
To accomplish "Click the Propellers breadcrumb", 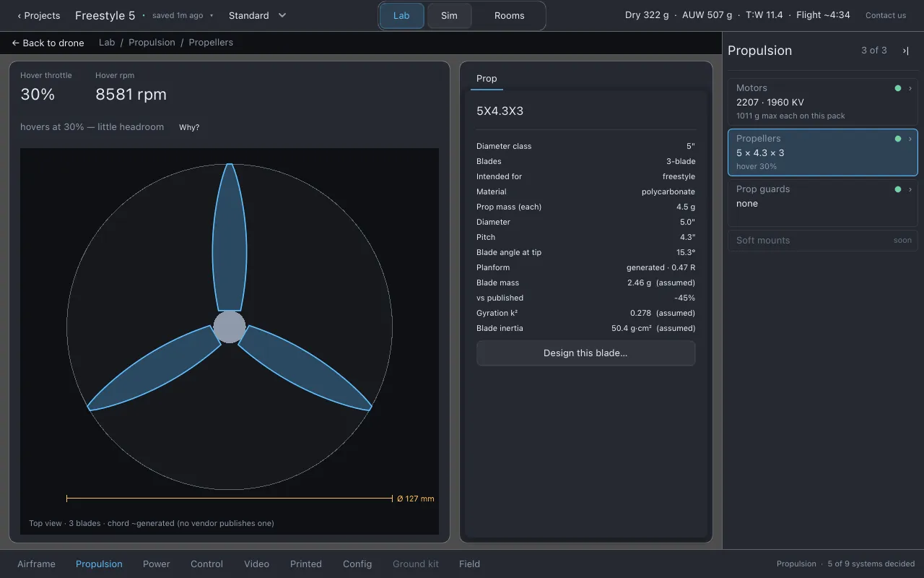I will coord(211,43).
